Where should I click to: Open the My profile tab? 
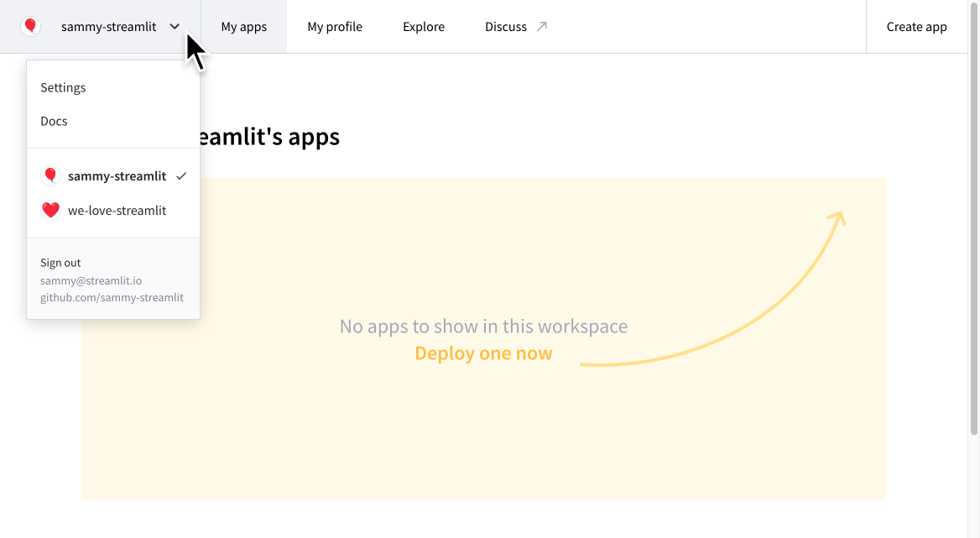point(335,26)
